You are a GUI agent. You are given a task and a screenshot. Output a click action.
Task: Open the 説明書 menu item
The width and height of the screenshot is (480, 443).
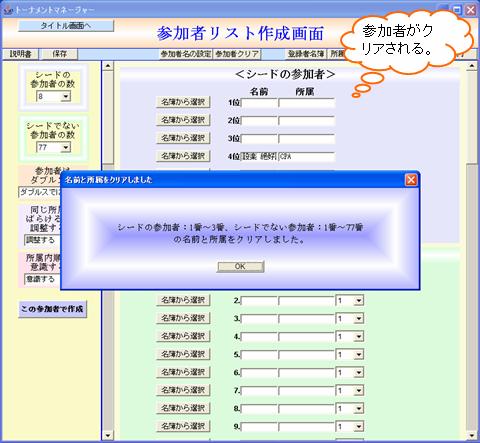click(x=20, y=54)
